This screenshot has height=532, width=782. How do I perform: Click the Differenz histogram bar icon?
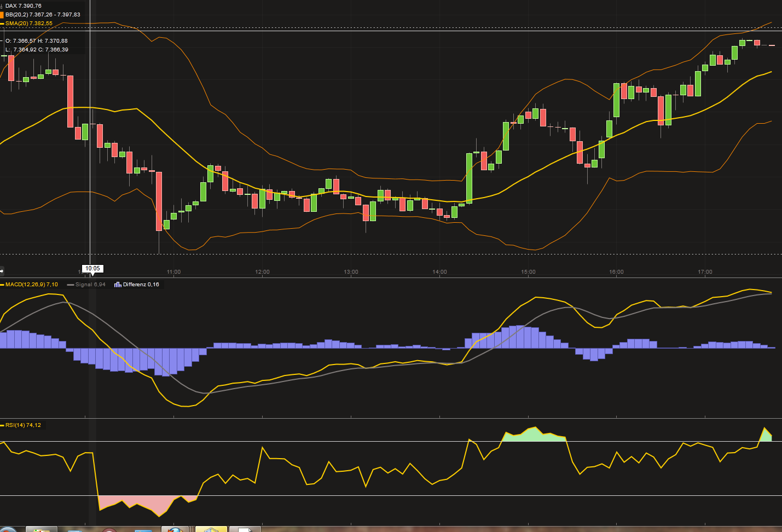pyautogui.click(x=118, y=285)
